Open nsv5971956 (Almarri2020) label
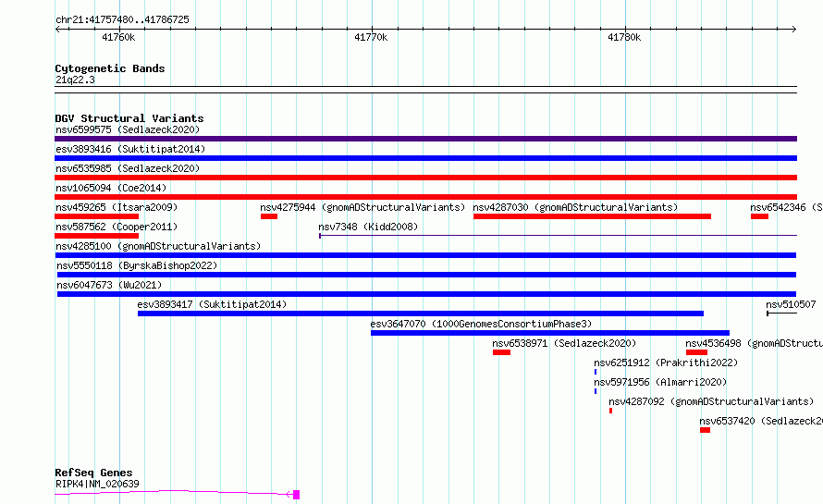The width and height of the screenshot is (823, 504). click(x=660, y=382)
